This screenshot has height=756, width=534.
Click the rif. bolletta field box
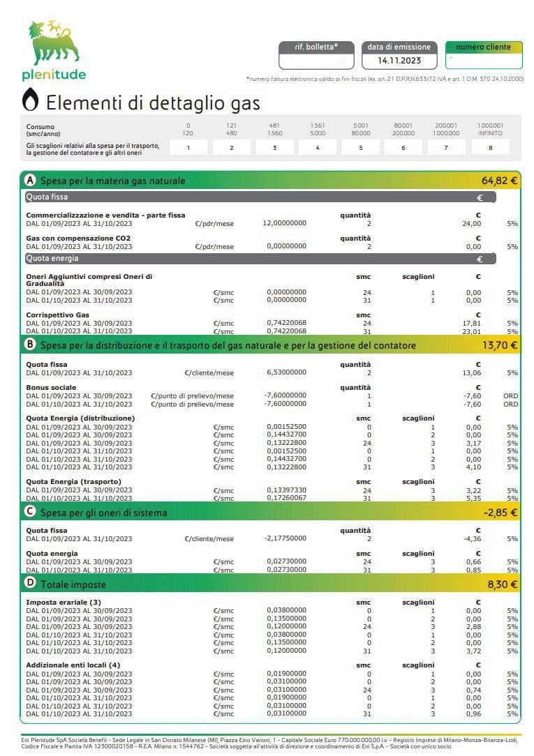(x=316, y=55)
